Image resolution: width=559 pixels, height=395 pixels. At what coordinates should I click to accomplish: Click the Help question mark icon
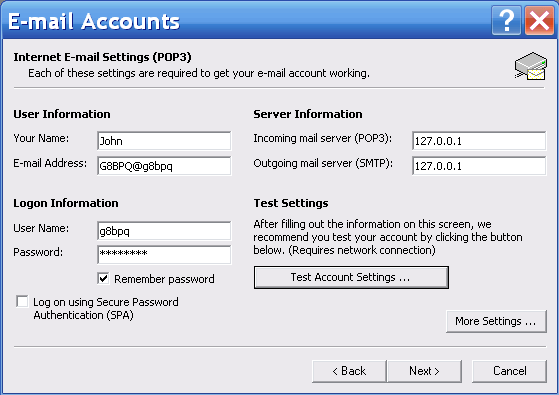506,21
